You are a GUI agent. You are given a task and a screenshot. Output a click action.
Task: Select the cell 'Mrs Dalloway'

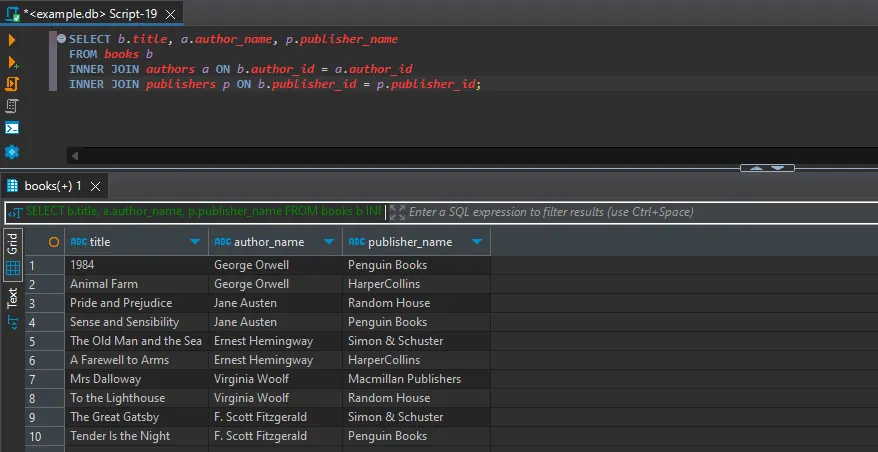pyautogui.click(x=137, y=379)
